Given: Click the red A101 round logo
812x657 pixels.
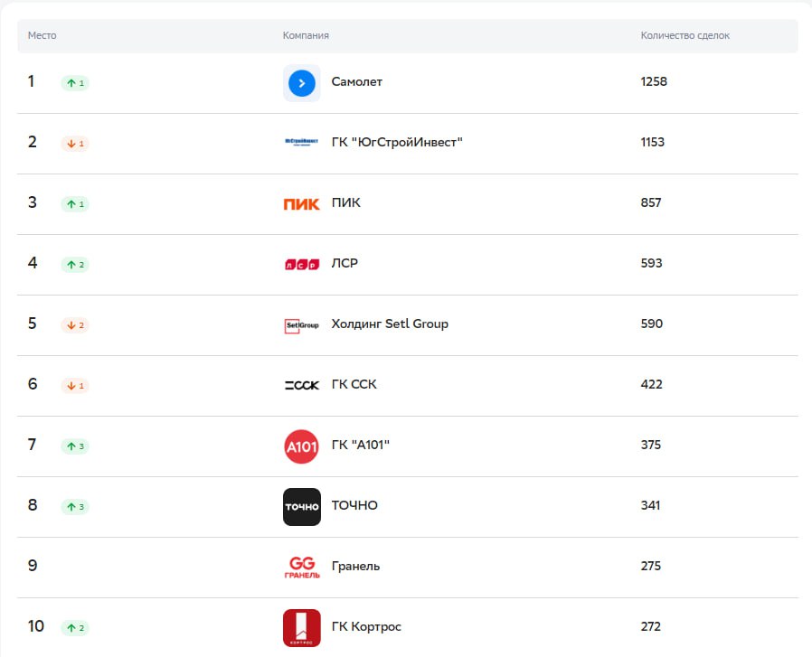Looking at the screenshot, I should point(301,446).
